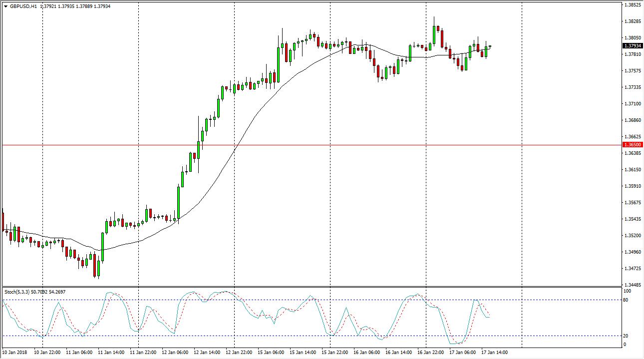Click the 11 Jan 22:00 time label

tap(142, 353)
